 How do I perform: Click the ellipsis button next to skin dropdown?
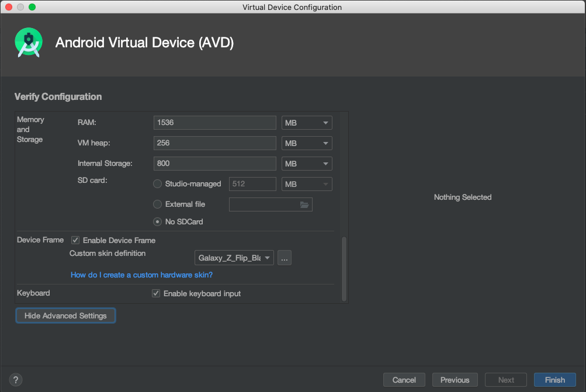285,258
